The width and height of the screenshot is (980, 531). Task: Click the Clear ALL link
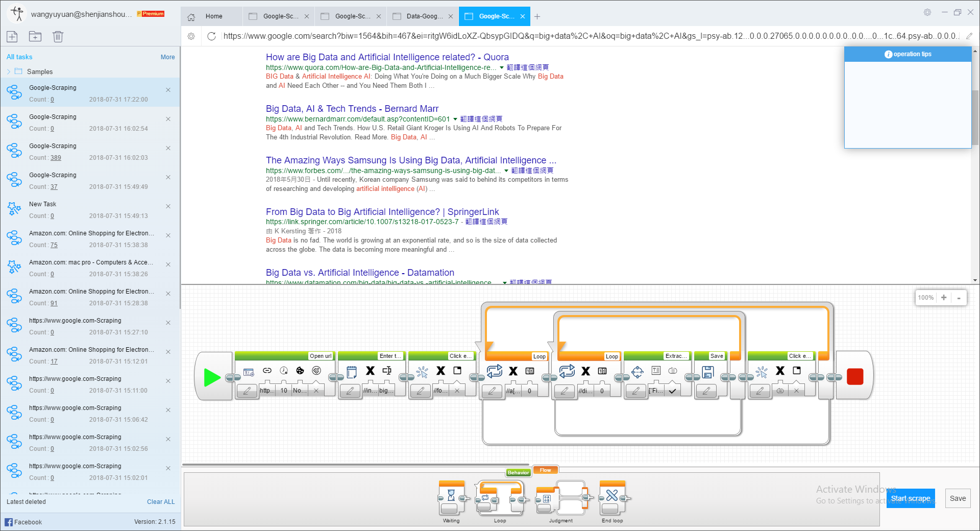[x=161, y=502]
